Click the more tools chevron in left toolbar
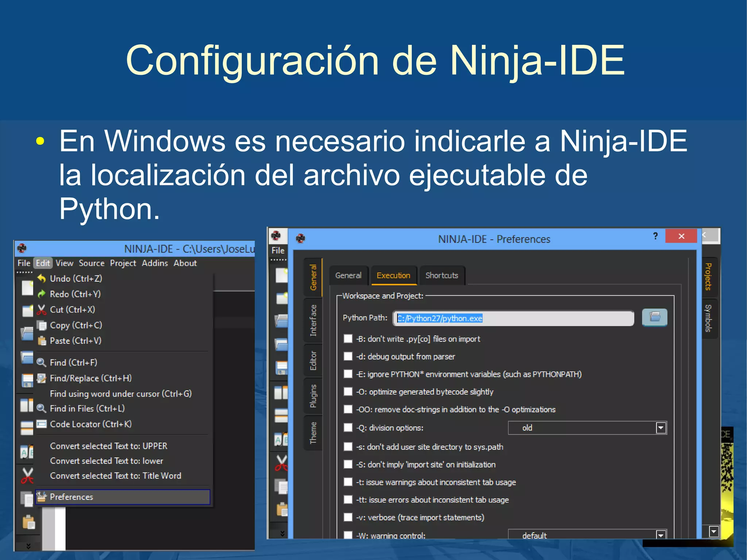747x560 pixels. [x=28, y=546]
